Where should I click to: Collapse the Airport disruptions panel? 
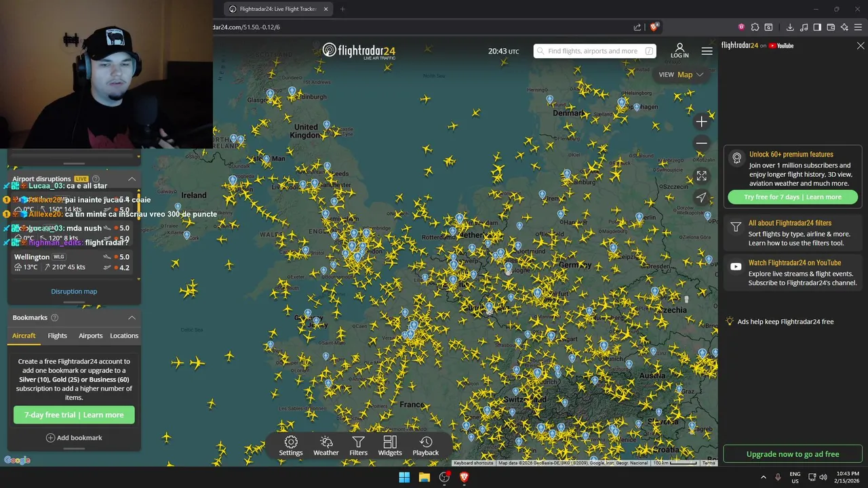[132, 179]
